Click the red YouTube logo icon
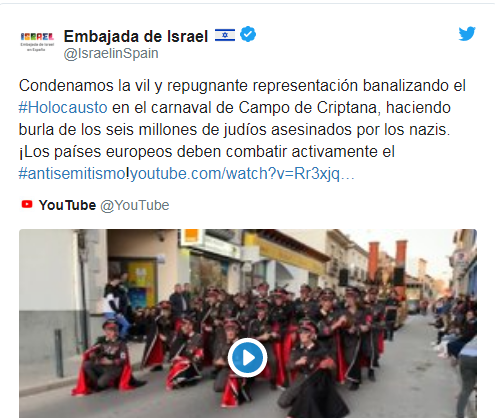Viewport: 495px width, 418px height. pyautogui.click(x=27, y=204)
